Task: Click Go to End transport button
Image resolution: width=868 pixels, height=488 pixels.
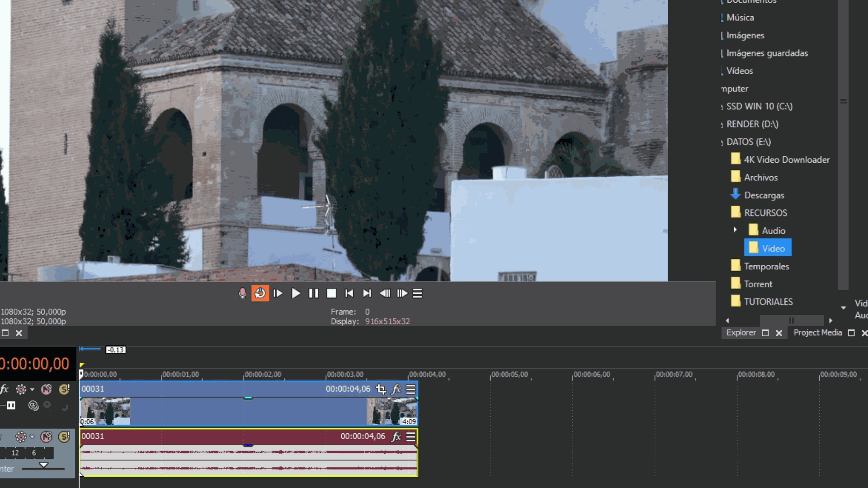Action: [x=367, y=293]
